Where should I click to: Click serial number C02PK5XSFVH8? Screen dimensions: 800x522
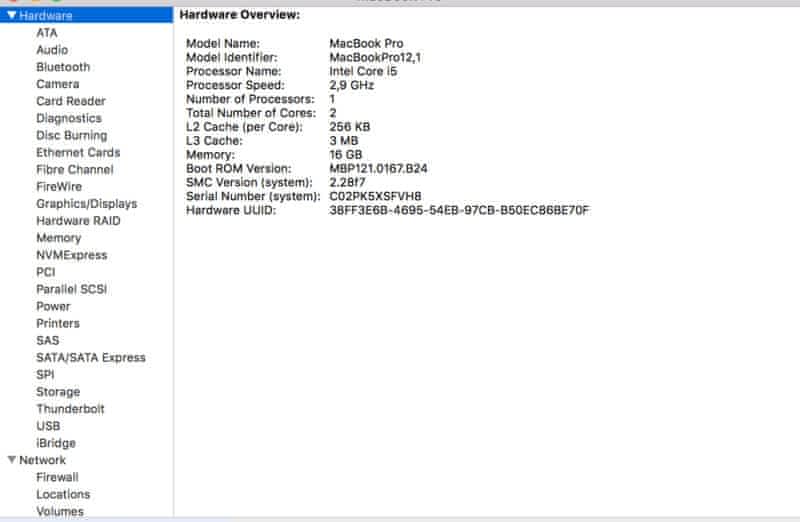click(376, 196)
